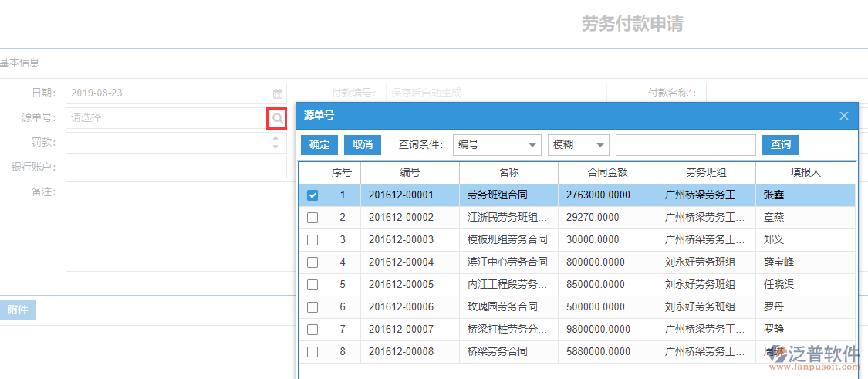The width and height of the screenshot is (868, 379).
Task: Open the calendar icon in 日期 field
Action: [x=278, y=93]
